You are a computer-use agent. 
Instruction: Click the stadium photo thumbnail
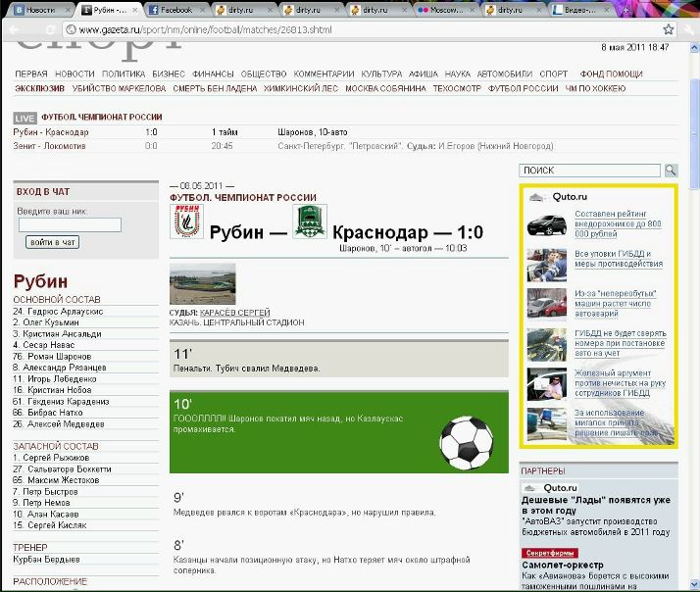click(202, 284)
